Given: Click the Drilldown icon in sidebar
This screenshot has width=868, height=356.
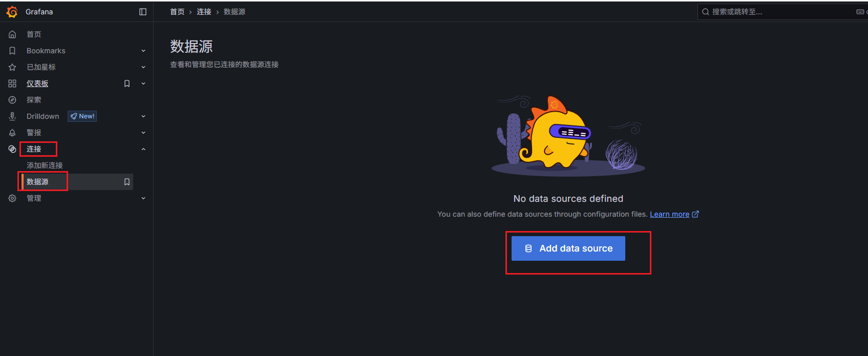Looking at the screenshot, I should (12, 116).
